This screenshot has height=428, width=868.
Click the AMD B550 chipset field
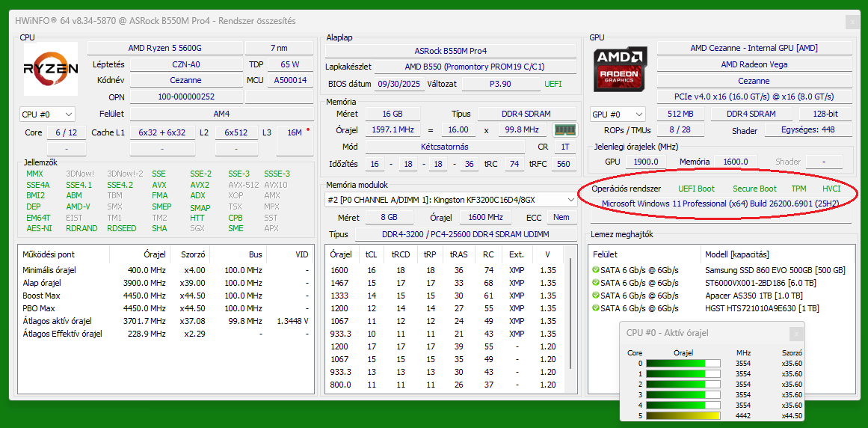pos(475,67)
